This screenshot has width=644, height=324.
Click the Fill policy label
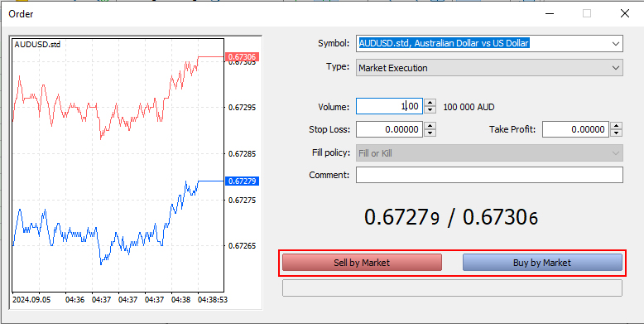click(331, 153)
